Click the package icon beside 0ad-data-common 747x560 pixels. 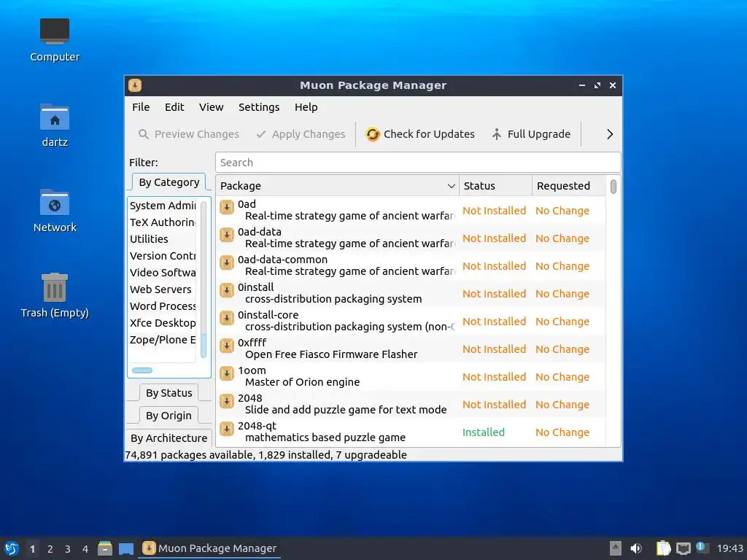(x=227, y=262)
